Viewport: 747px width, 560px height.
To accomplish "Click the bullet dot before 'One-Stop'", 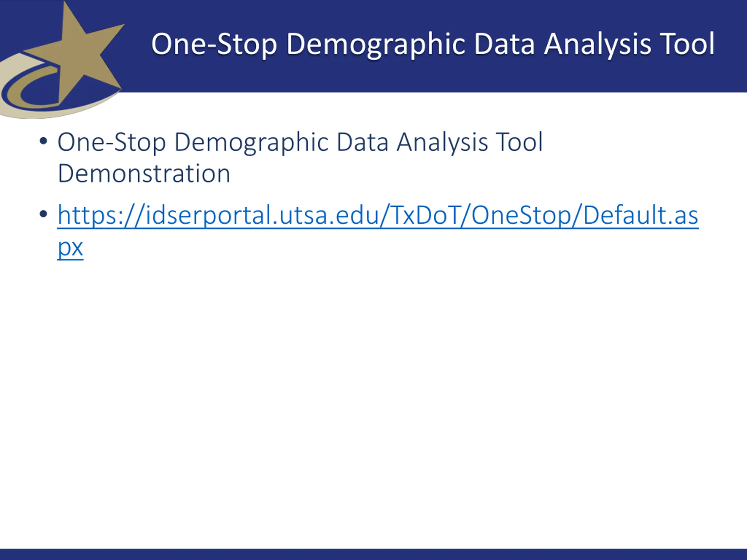I will tap(43, 141).
